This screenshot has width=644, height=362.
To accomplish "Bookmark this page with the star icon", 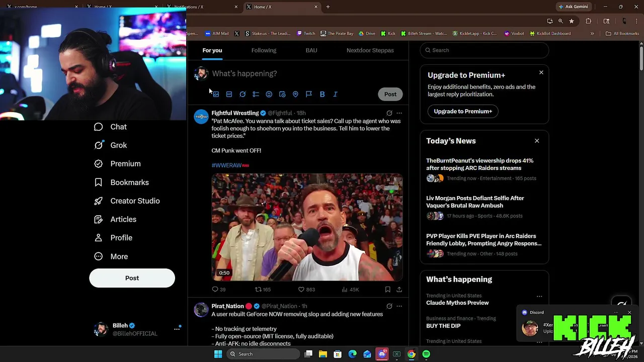I will [572, 21].
